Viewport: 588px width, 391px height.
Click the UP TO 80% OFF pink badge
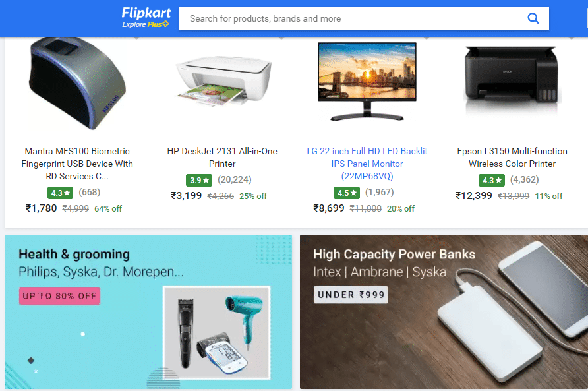coord(59,296)
